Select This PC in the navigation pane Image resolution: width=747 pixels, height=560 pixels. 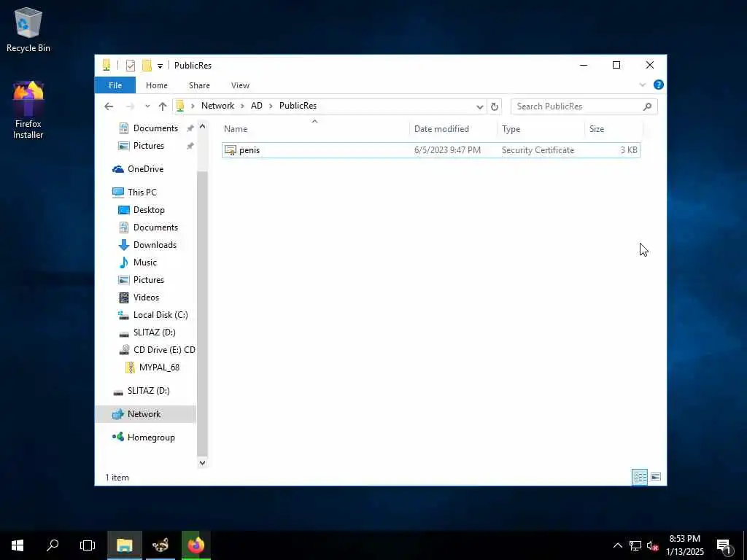coord(142,192)
